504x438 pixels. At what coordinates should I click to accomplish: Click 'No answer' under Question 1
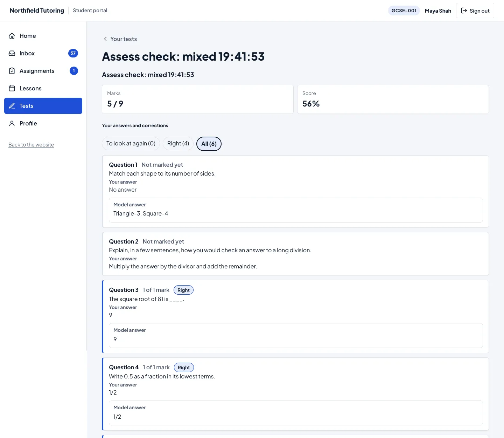[x=123, y=190]
